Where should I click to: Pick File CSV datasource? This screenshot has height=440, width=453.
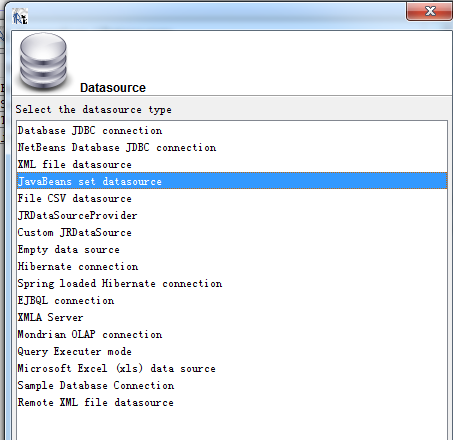[x=232, y=199]
